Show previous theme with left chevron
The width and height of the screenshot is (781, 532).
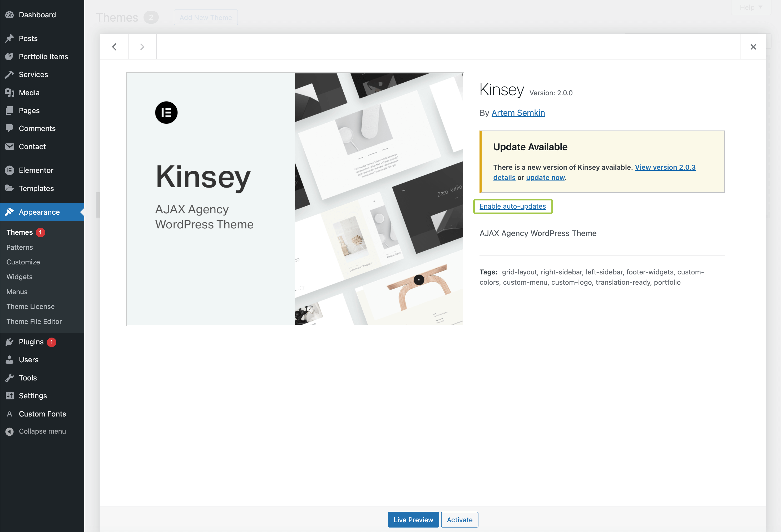tap(114, 47)
